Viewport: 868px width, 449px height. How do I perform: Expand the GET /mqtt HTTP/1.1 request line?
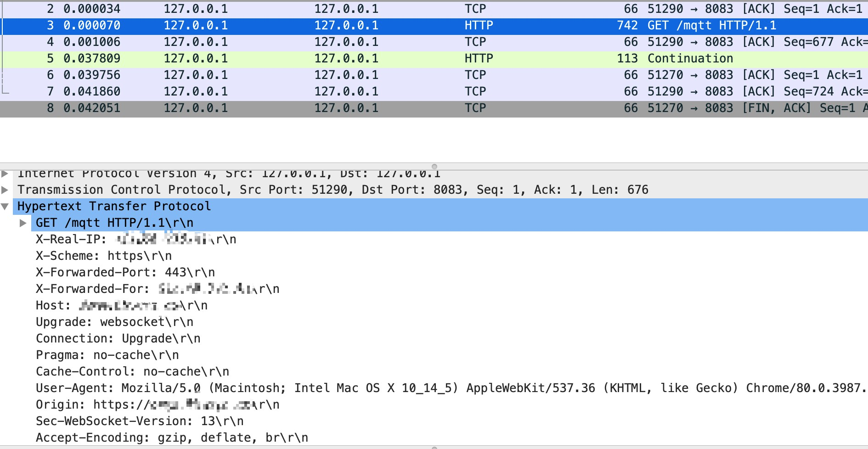click(x=23, y=223)
